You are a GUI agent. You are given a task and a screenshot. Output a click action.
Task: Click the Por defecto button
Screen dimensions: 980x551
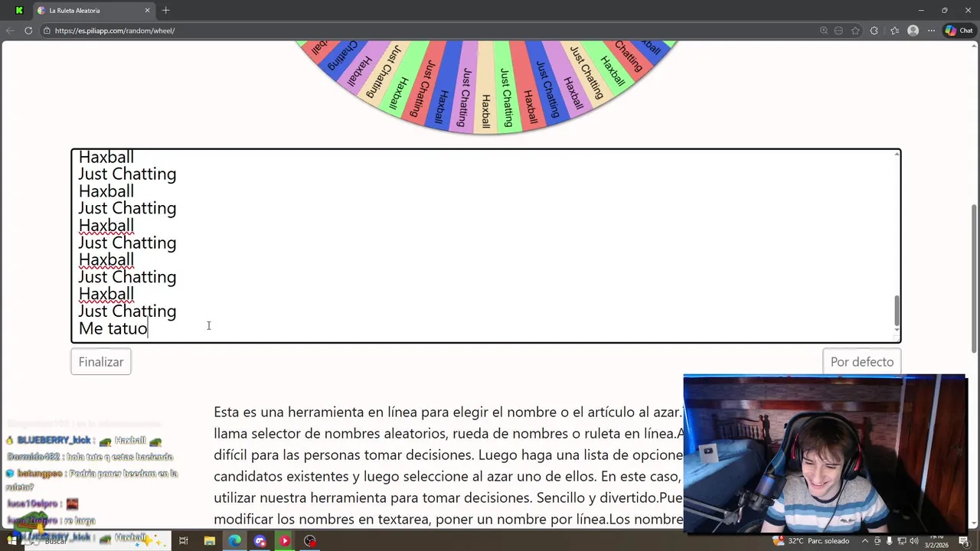pos(862,362)
